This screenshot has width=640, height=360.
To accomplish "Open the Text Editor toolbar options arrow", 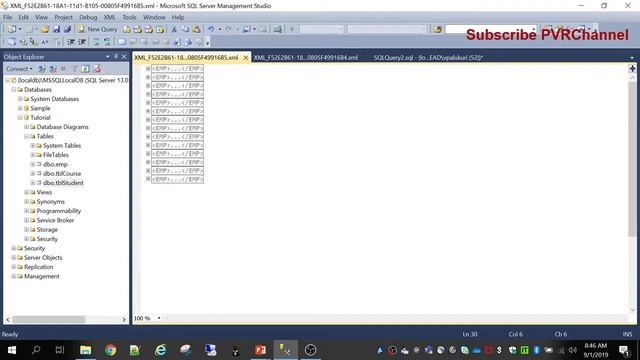I will tap(207, 42).
